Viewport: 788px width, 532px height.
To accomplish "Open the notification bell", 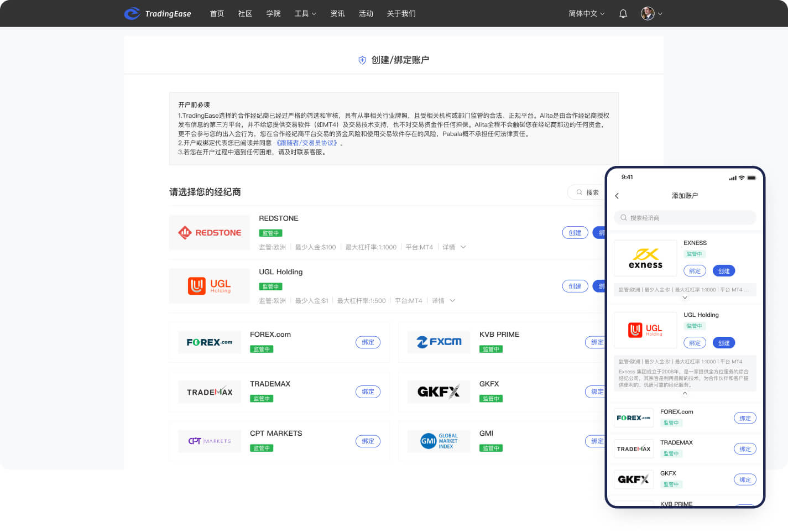I will point(623,14).
